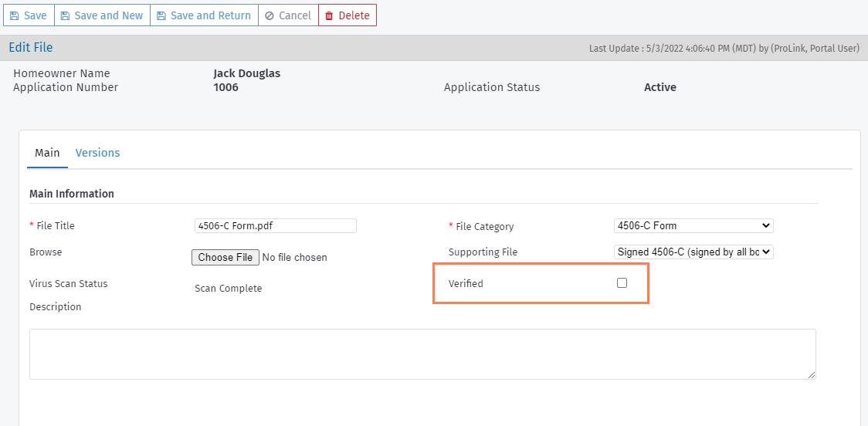Image resolution: width=868 pixels, height=426 pixels.
Task: Click the floppy disk icon on Save
Action: point(14,15)
